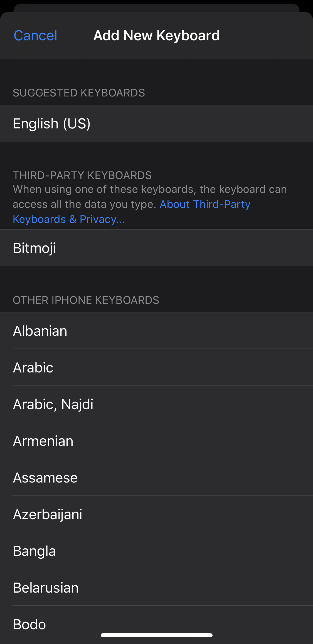Tap the Other iPhone Keyboards header
The image size is (313, 644).
(86, 300)
